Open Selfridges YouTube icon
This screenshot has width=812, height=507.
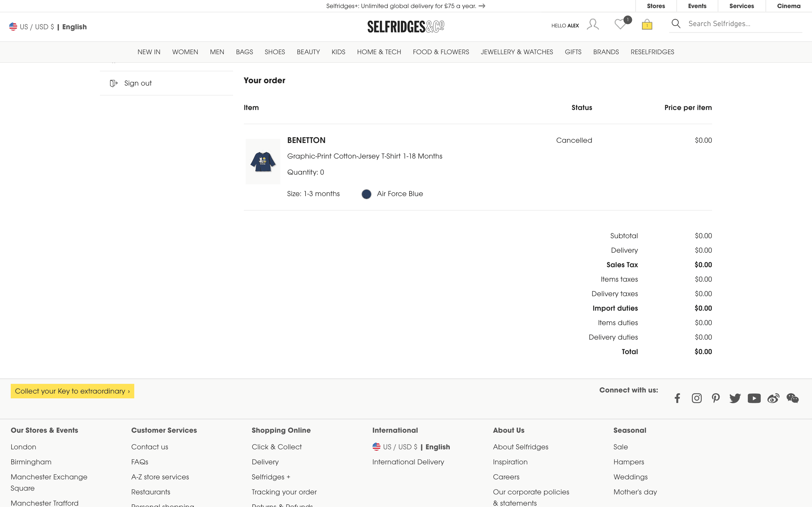tap(754, 398)
